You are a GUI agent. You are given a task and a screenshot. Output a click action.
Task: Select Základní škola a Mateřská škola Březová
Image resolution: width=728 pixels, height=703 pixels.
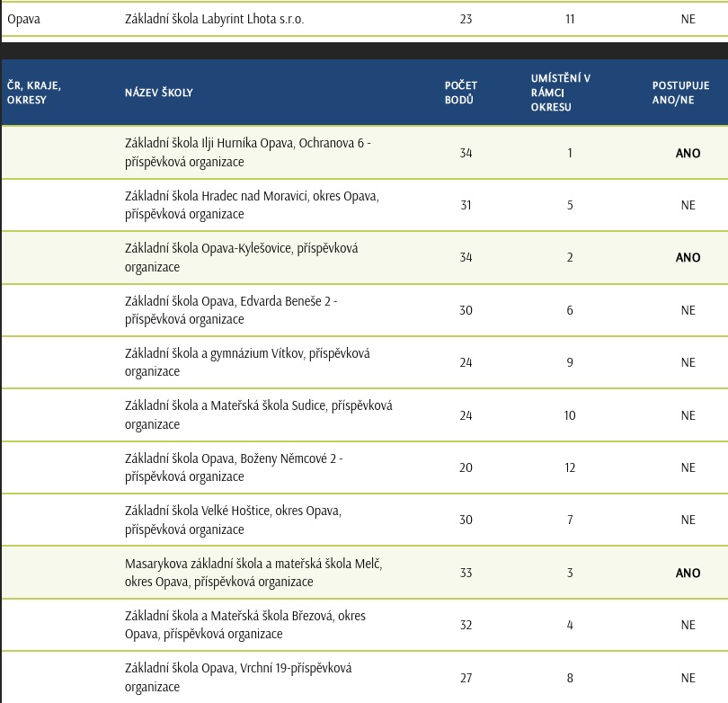tap(245, 625)
